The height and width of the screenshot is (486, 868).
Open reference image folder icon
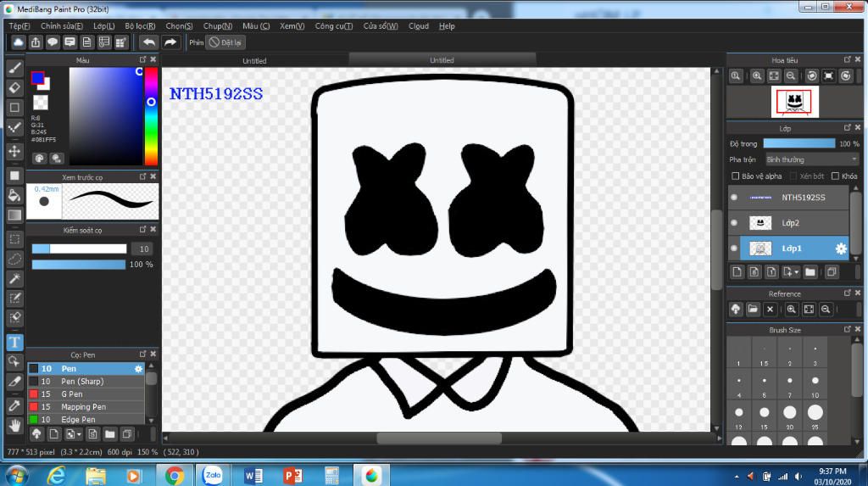753,310
